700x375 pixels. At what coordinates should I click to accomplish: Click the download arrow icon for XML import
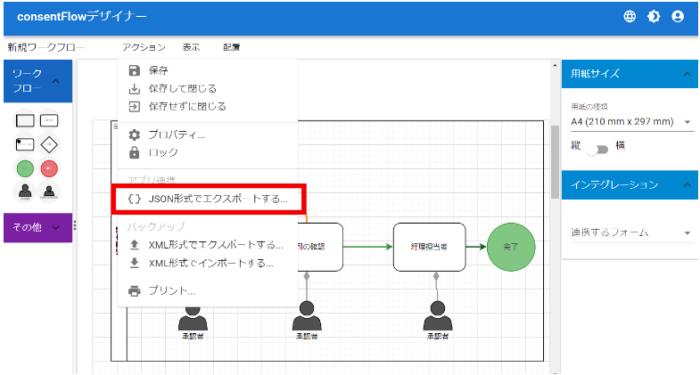(134, 263)
